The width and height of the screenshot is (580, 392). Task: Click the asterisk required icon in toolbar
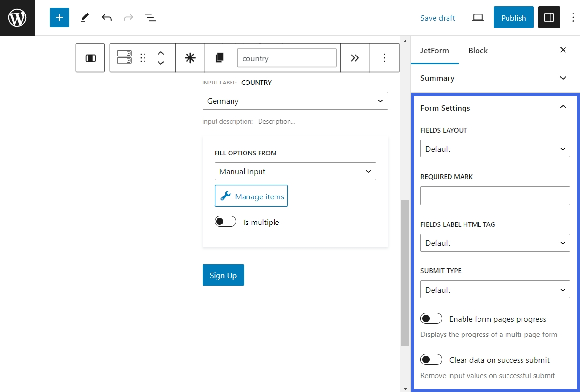(190, 58)
